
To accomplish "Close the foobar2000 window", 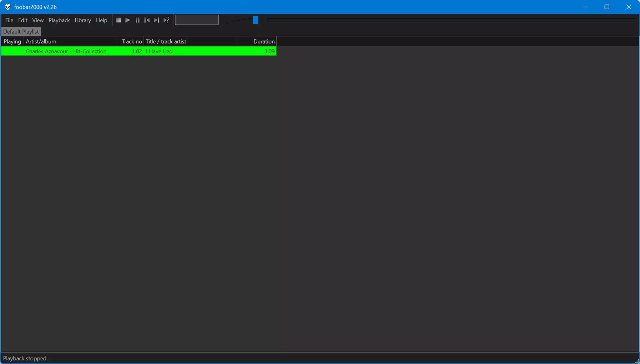I will pyautogui.click(x=629, y=7).
